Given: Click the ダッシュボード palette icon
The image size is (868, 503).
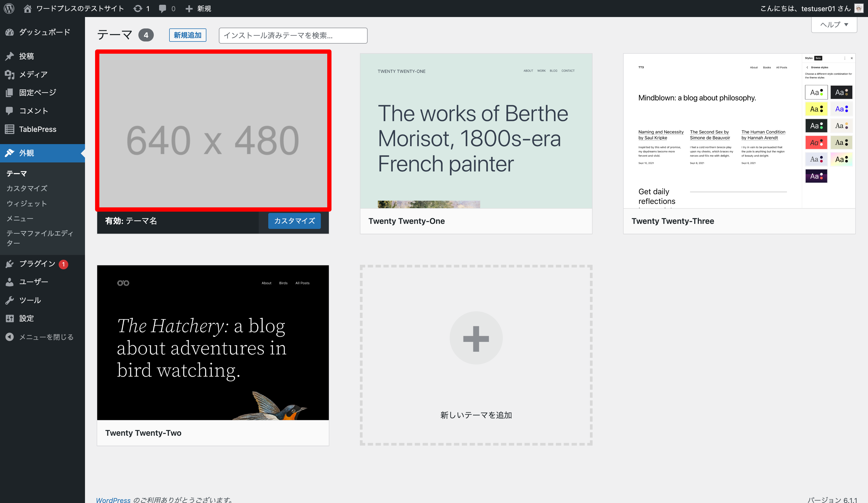Looking at the screenshot, I should [10, 32].
